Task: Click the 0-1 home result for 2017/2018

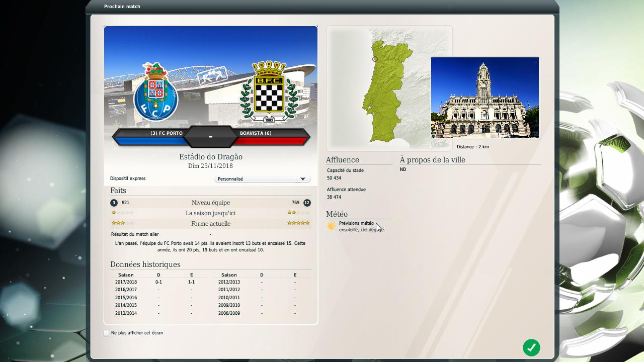Action: tap(158, 282)
